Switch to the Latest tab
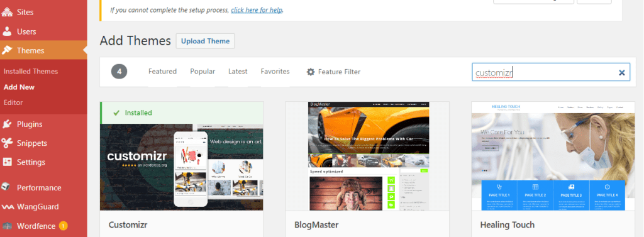The width and height of the screenshot is (644, 237). tap(238, 72)
